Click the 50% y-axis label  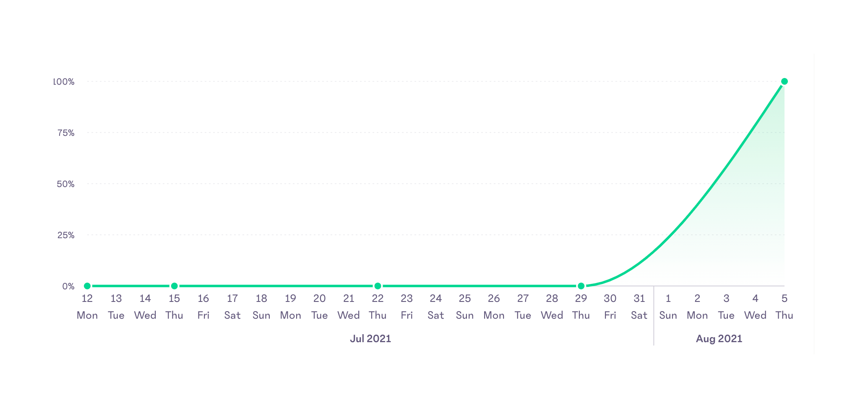[x=66, y=184]
